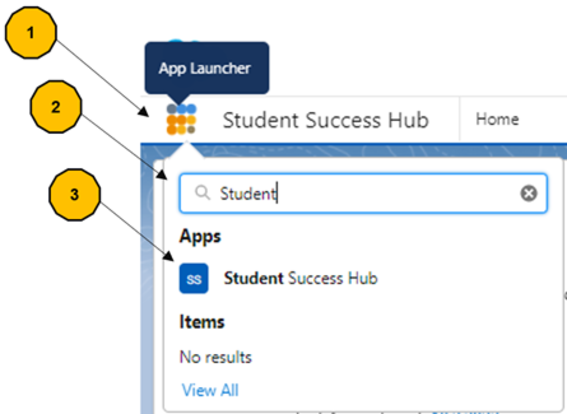Open the View All link

point(210,390)
